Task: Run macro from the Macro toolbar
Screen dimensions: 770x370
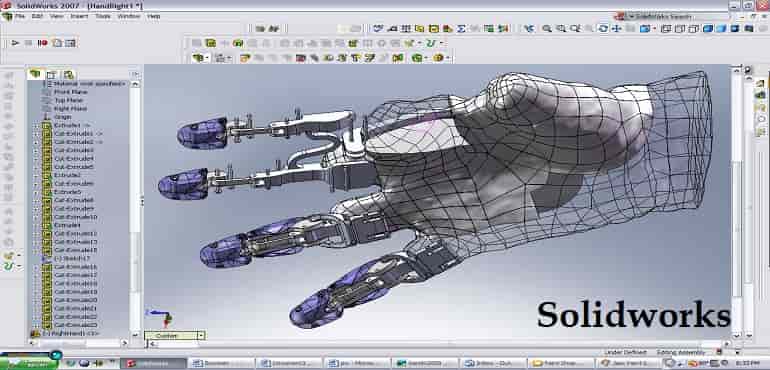Action: [x=15, y=43]
